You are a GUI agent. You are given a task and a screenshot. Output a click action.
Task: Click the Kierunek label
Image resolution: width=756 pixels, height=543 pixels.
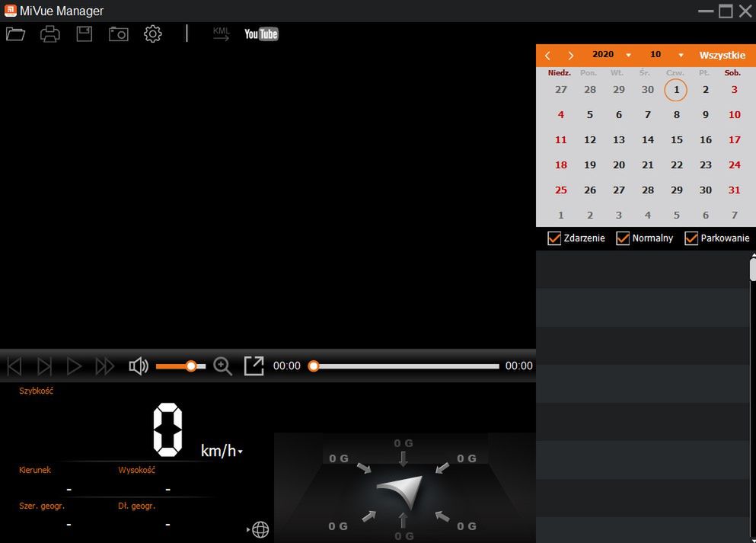(35, 470)
